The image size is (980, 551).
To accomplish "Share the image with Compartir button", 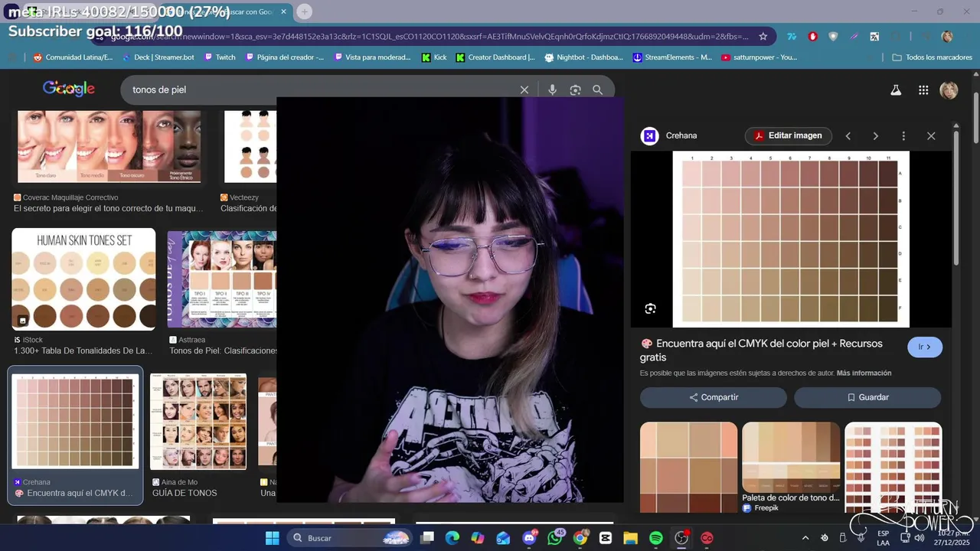I will (713, 397).
